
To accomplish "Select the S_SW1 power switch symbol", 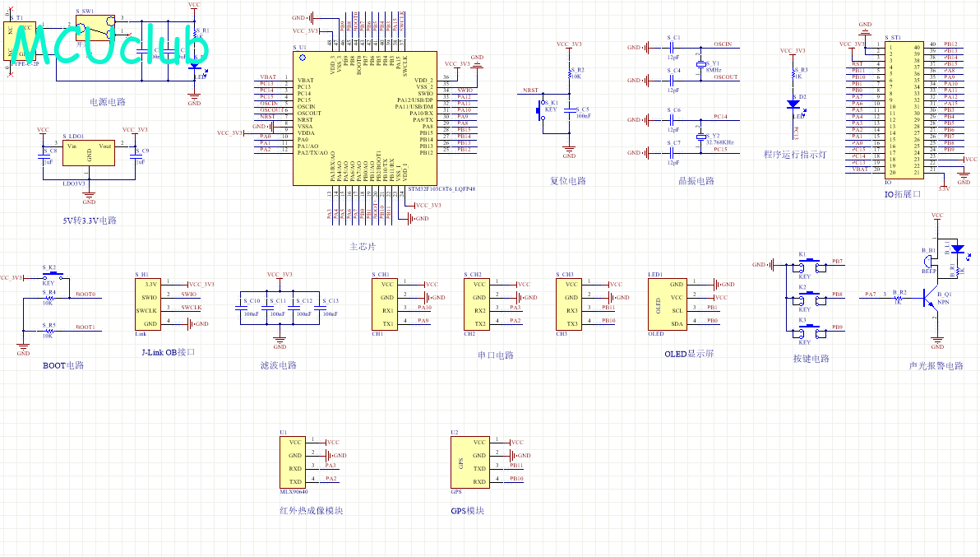I will point(95,28).
